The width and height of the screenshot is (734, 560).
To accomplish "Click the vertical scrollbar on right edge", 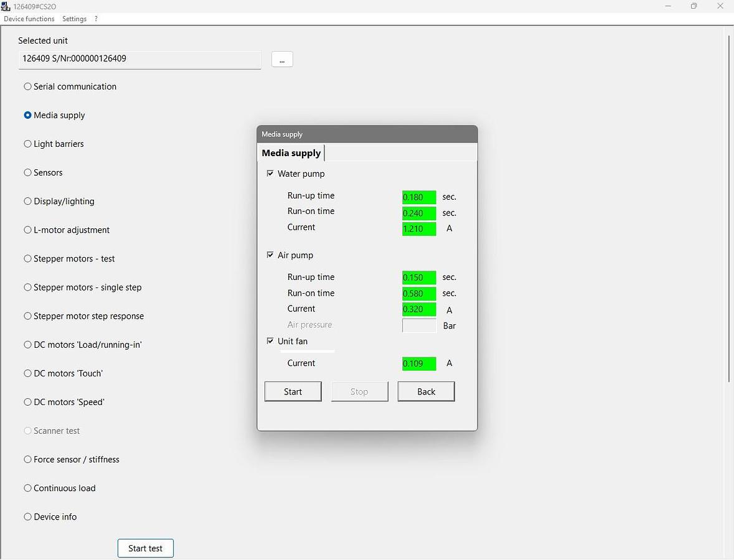I will [728, 208].
